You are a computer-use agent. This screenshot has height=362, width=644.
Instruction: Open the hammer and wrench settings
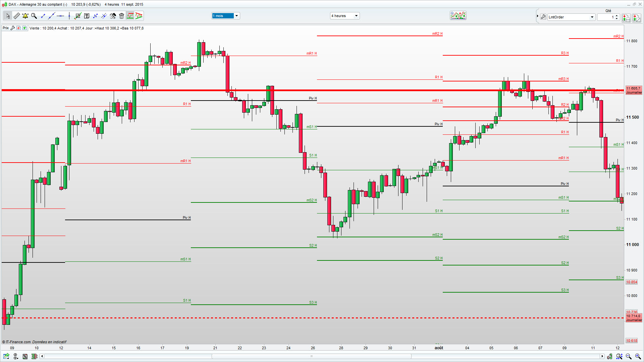[113, 16]
